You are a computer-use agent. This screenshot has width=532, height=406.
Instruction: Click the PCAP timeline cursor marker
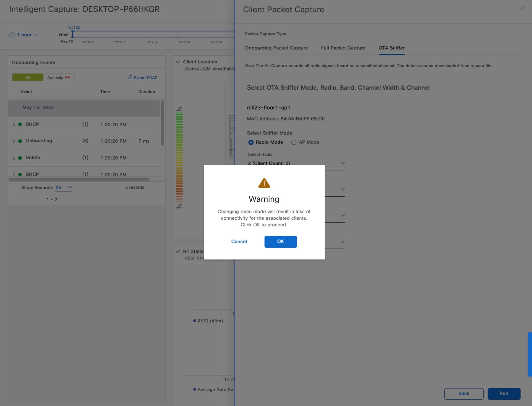[x=72, y=34]
